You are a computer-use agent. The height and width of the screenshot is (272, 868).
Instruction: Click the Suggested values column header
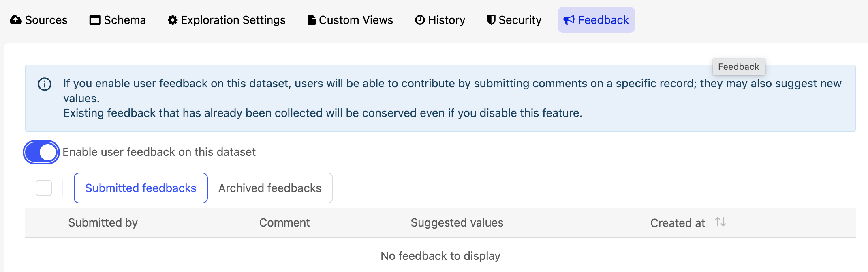457,222
